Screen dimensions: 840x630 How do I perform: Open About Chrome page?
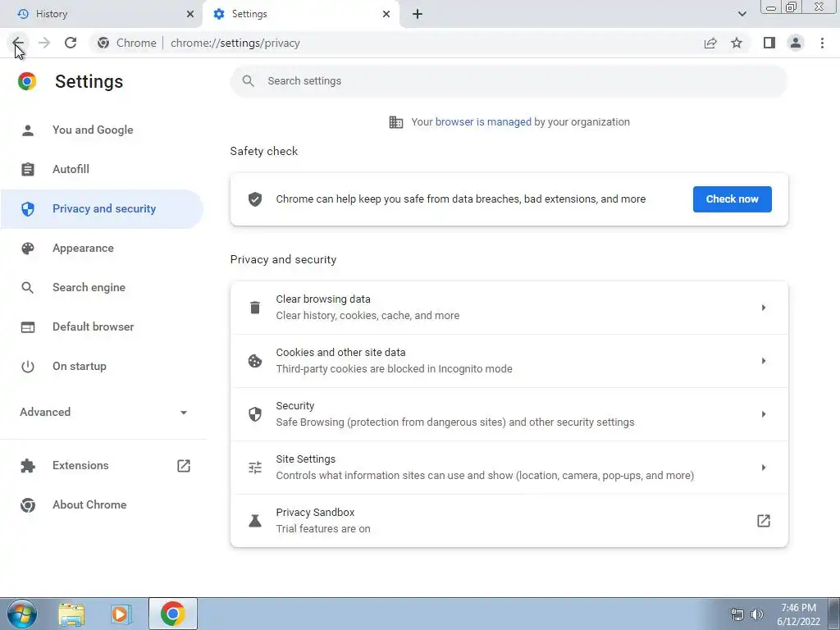[102, 504]
